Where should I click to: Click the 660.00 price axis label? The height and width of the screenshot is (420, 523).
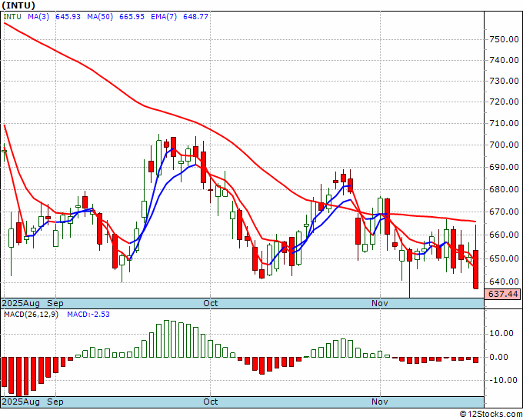click(x=504, y=235)
